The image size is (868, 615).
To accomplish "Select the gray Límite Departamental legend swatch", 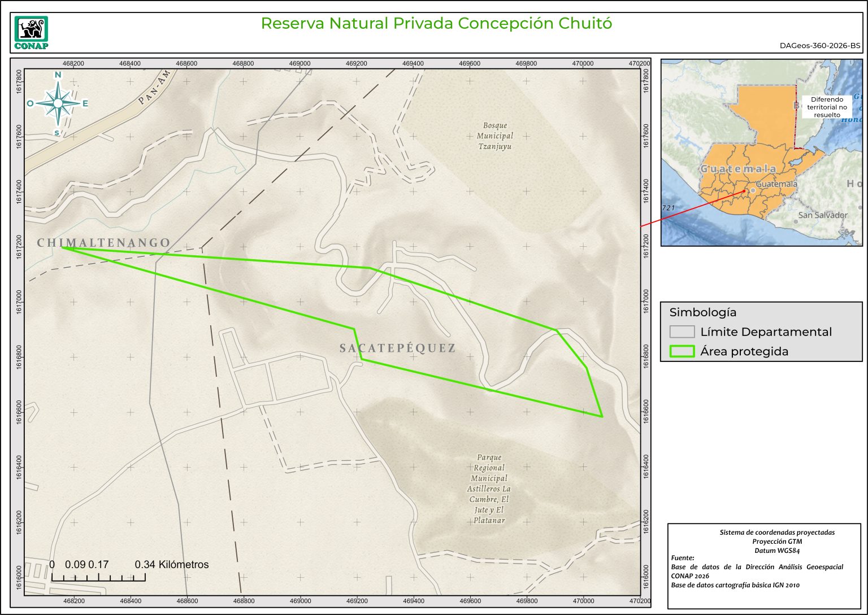I will [682, 332].
